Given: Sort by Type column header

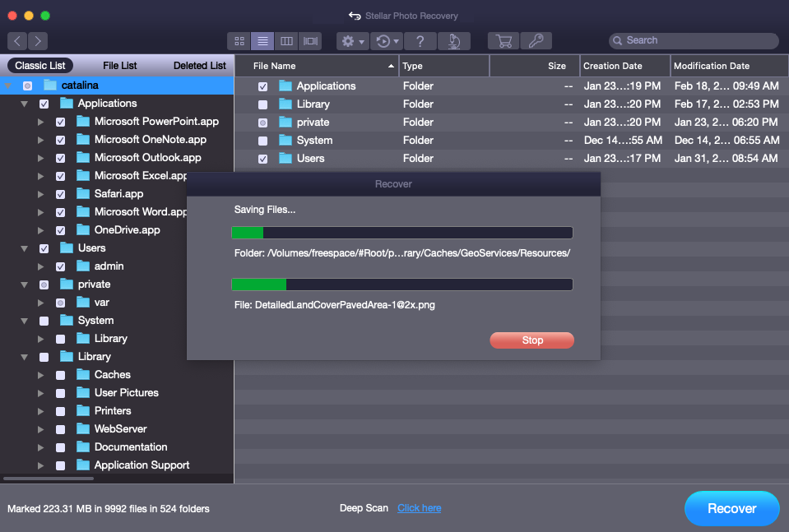Looking at the screenshot, I should click(x=444, y=66).
